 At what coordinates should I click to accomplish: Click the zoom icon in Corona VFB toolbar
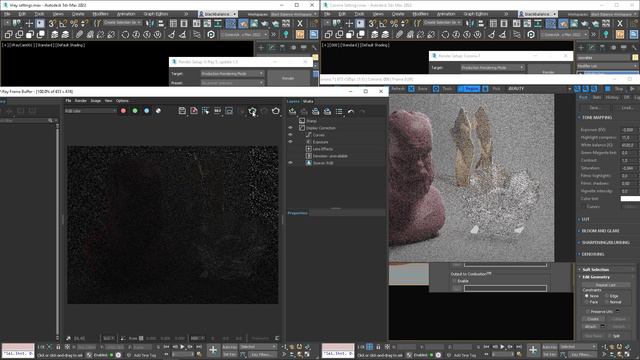click(x=577, y=89)
